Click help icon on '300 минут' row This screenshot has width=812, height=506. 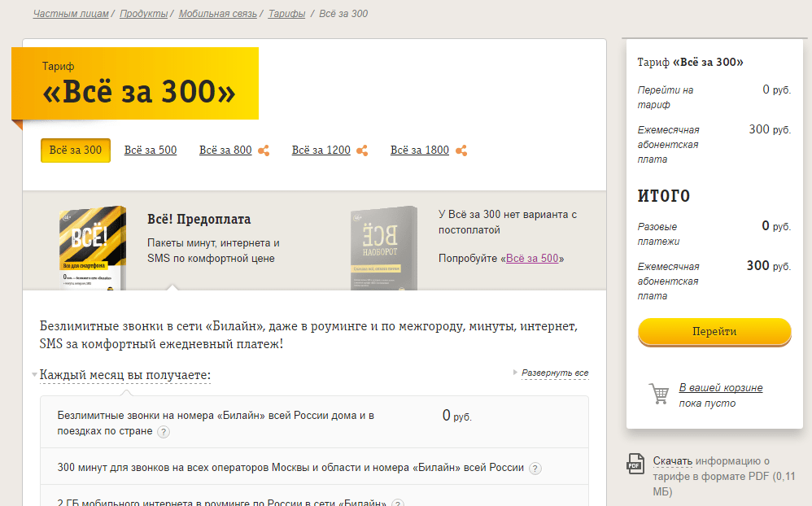535,469
